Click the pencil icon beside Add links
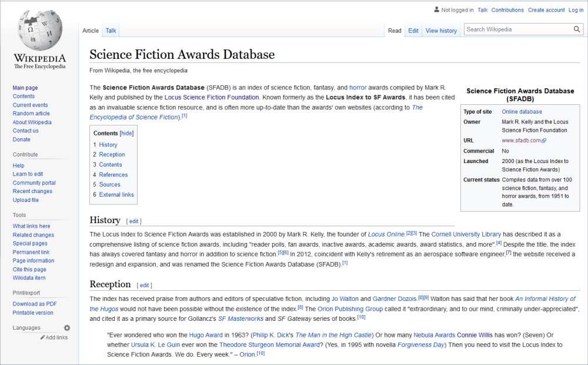Screen dimensions: 588x365 point(43,337)
